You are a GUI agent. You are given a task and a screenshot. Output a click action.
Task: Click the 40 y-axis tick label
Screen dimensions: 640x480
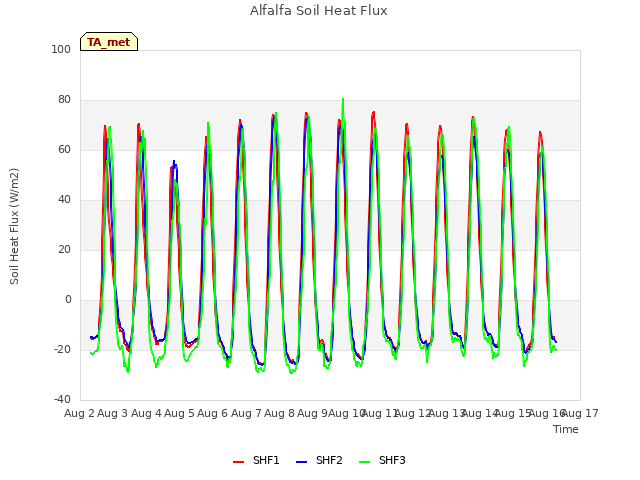tap(64, 200)
